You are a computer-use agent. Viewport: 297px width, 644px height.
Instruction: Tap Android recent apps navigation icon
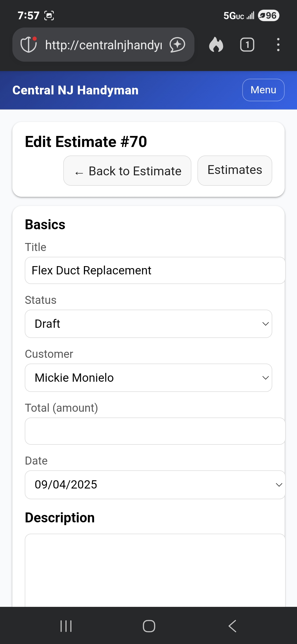(x=66, y=626)
